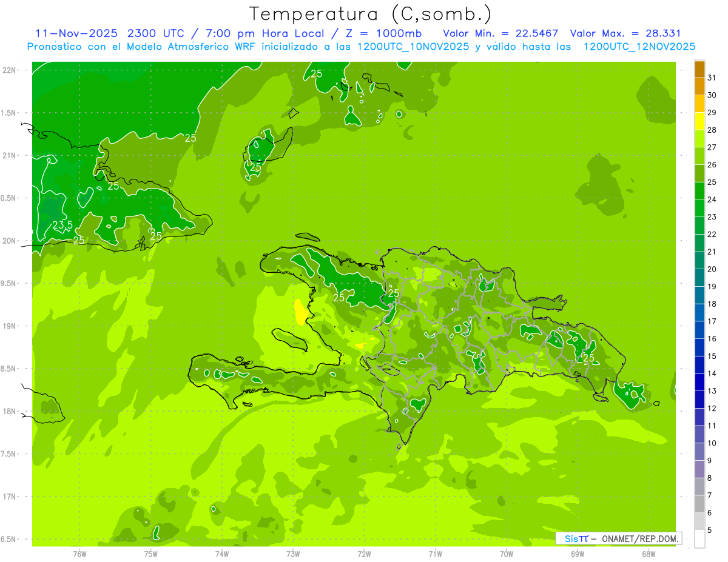Pick the gray legend swatch between 6 and 7

[699, 504]
